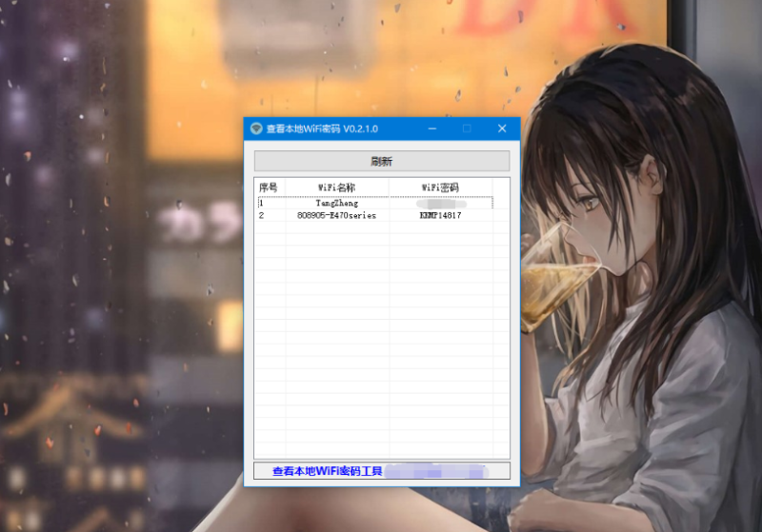Click the WiFi app icon in title bar
The image size is (762, 532).
255,128
